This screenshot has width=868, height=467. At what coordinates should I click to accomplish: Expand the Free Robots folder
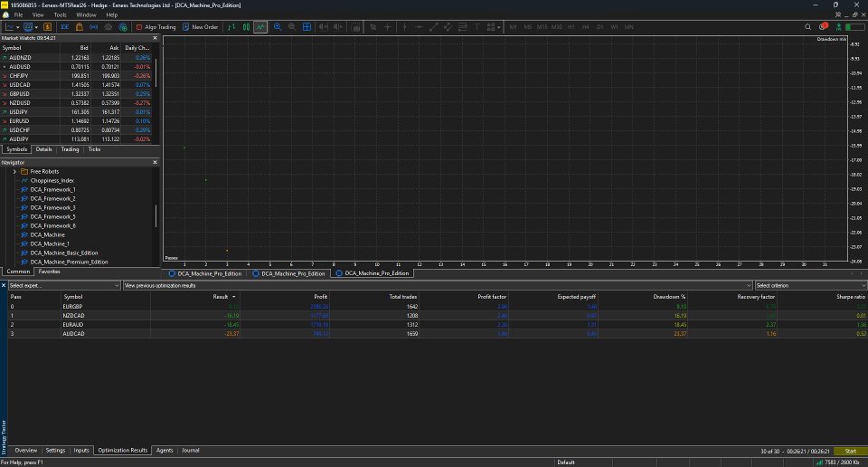point(14,172)
